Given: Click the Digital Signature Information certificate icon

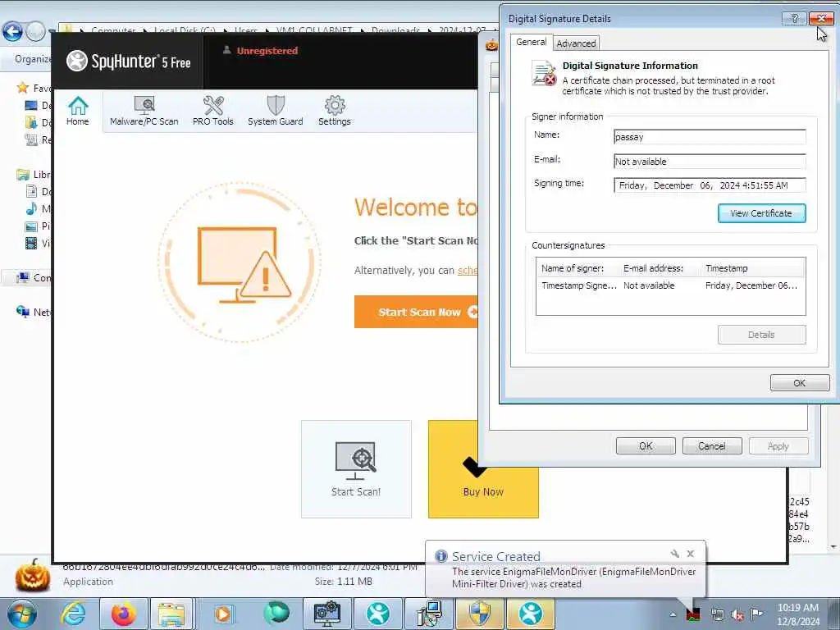Looking at the screenshot, I should [x=544, y=73].
